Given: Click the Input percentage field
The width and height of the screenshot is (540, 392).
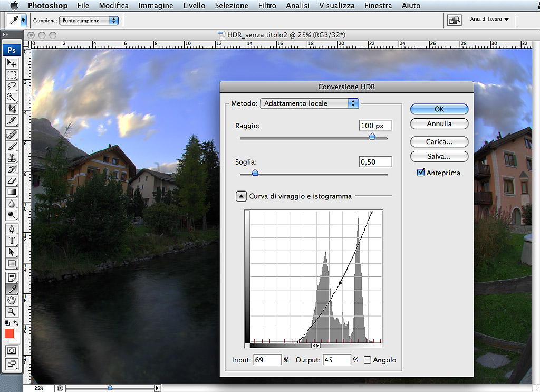Looking at the screenshot, I should tap(267, 360).
